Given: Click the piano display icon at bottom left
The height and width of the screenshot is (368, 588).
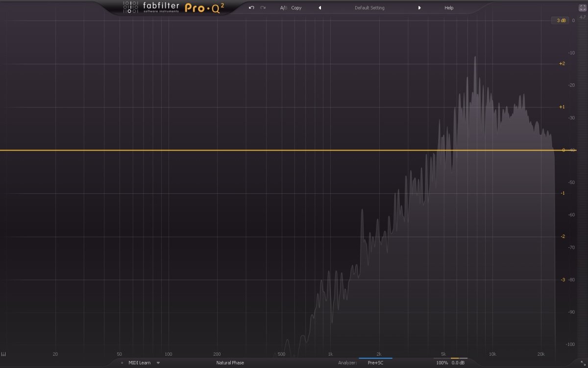Looking at the screenshot, I should point(3,354).
